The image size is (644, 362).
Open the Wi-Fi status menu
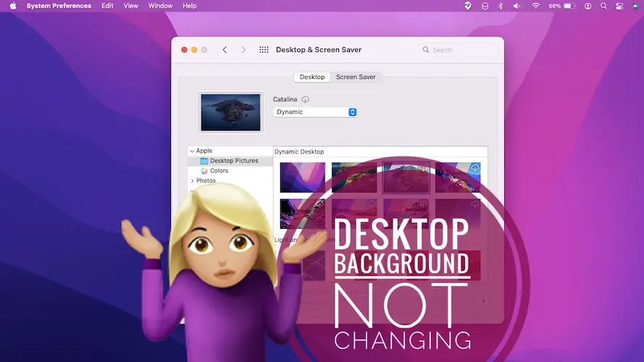coord(536,6)
